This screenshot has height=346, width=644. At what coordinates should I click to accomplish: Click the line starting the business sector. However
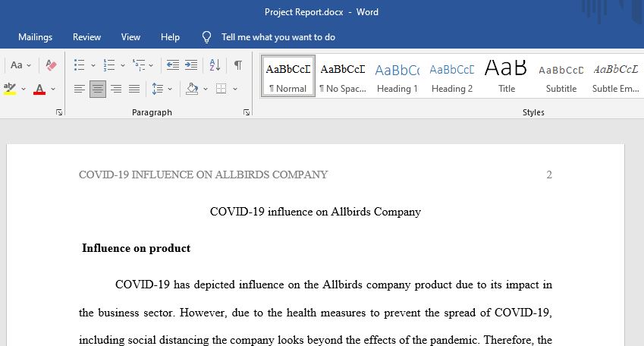[x=316, y=313]
